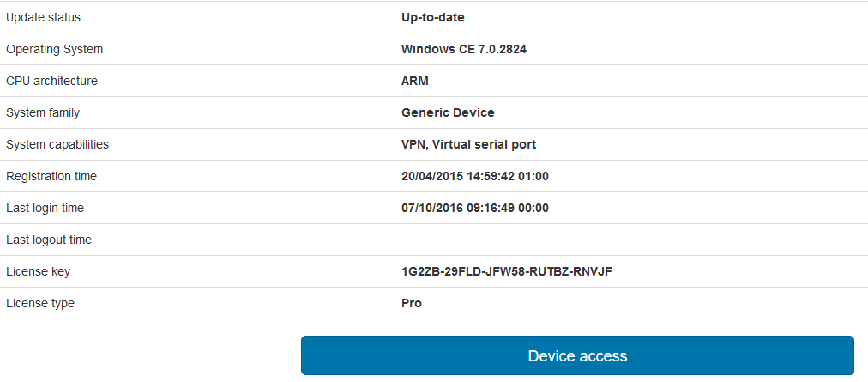The image size is (868, 382).
Task: Click the CPU architecture label
Action: 51,81
